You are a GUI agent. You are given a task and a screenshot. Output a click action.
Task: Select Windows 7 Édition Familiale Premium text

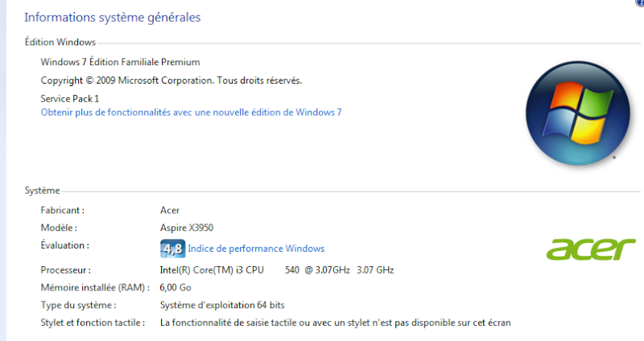120,62
